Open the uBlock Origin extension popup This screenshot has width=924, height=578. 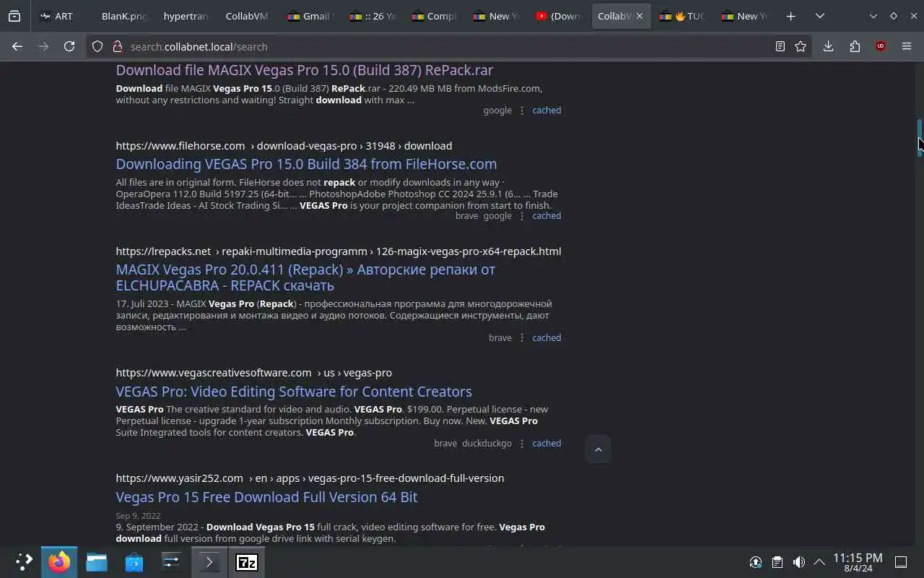coord(880,46)
